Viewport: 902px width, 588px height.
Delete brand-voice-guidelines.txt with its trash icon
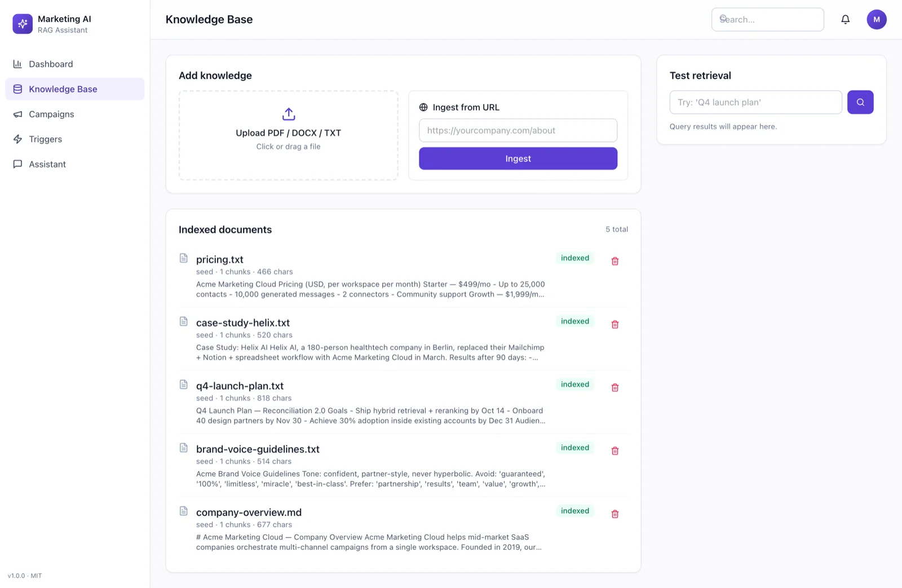point(615,450)
